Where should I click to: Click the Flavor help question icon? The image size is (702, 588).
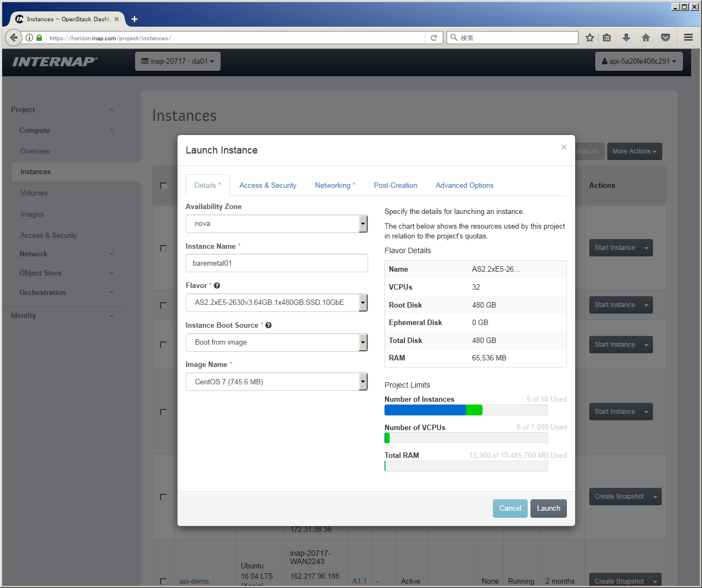coord(217,285)
